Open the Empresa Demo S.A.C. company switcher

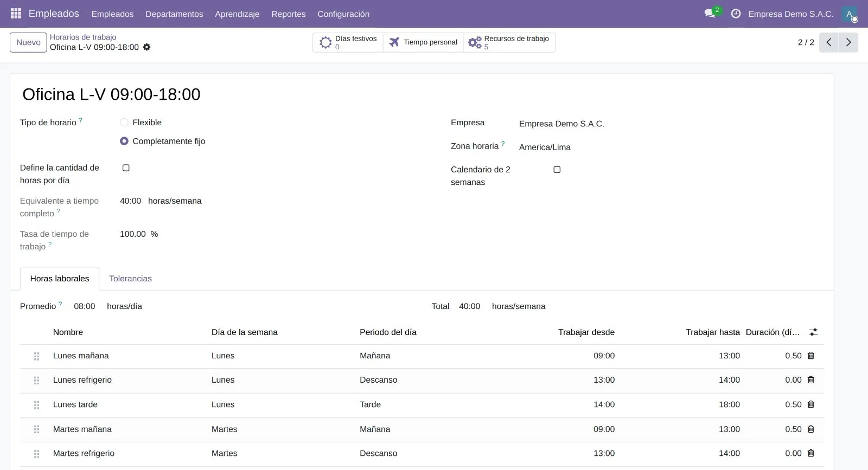click(x=791, y=14)
